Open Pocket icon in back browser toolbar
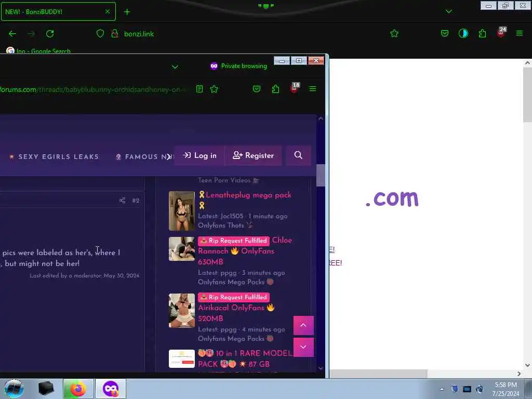The width and height of the screenshot is (532, 399). coord(445,33)
